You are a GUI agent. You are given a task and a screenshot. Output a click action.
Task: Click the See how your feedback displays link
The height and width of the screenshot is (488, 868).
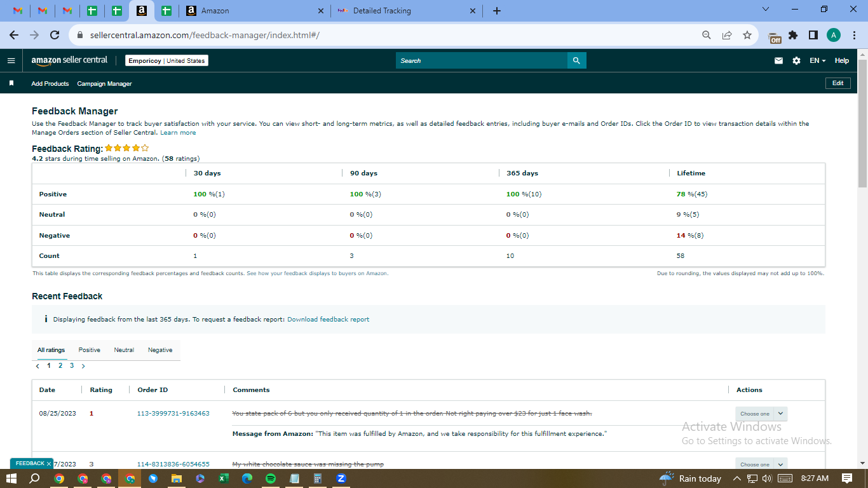click(x=317, y=273)
